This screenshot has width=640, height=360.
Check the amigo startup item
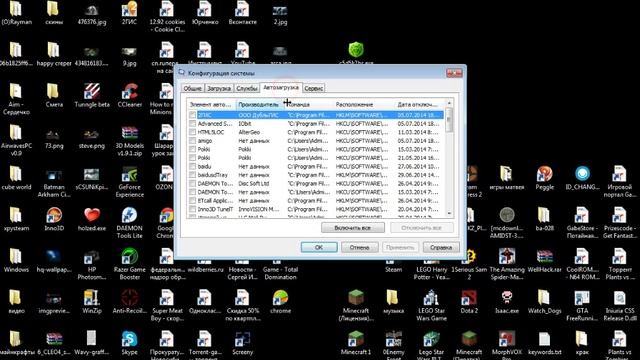tap(192, 141)
